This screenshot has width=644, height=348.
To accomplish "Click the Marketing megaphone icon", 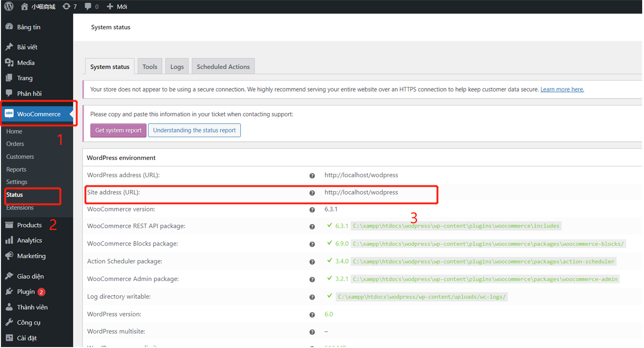I will tap(9, 256).
